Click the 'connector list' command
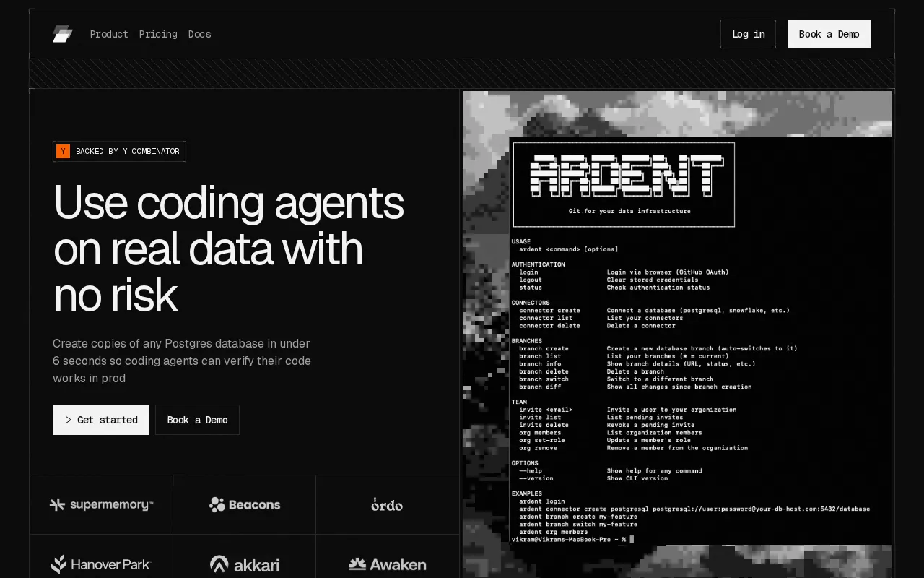This screenshot has width=924, height=578. click(546, 318)
